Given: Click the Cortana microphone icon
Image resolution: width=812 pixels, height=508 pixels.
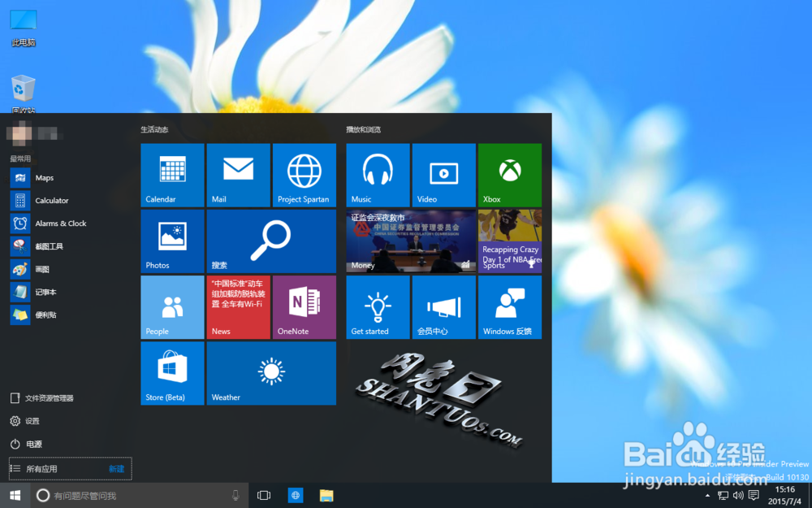Looking at the screenshot, I should point(235,496).
